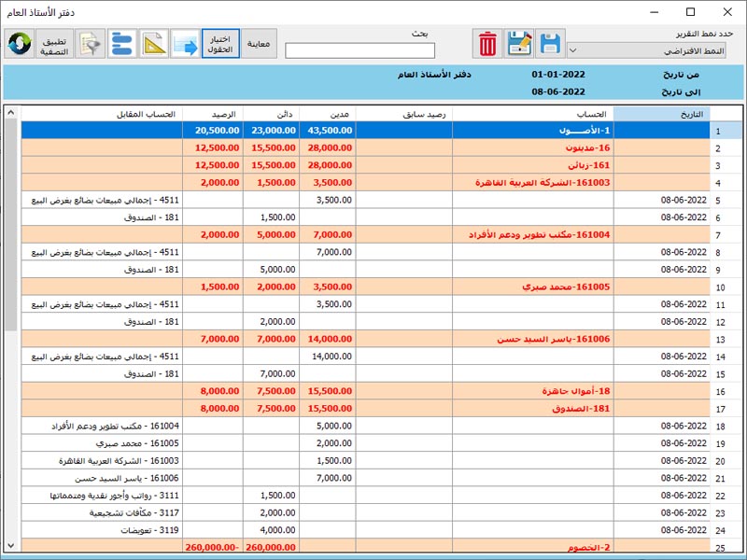
Task: Sort by the التاريخ column header
Action: 661,114
